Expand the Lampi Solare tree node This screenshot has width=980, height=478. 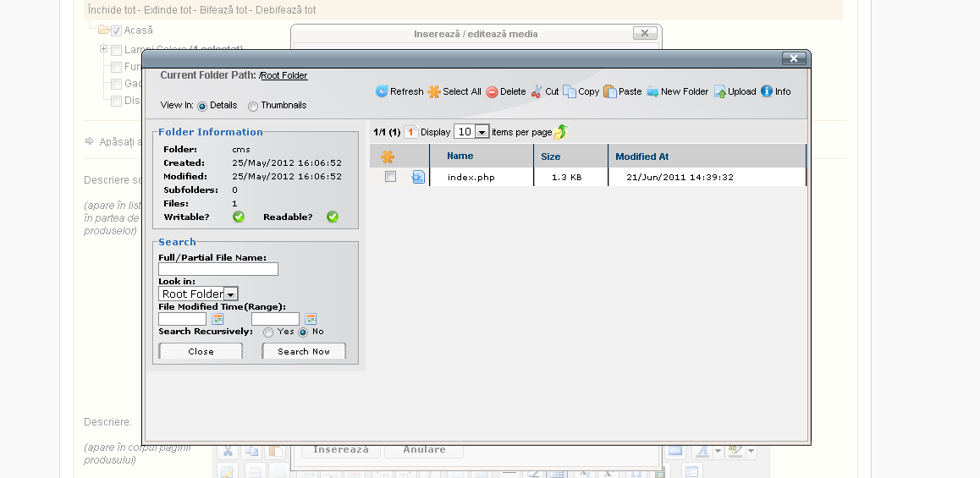104,49
